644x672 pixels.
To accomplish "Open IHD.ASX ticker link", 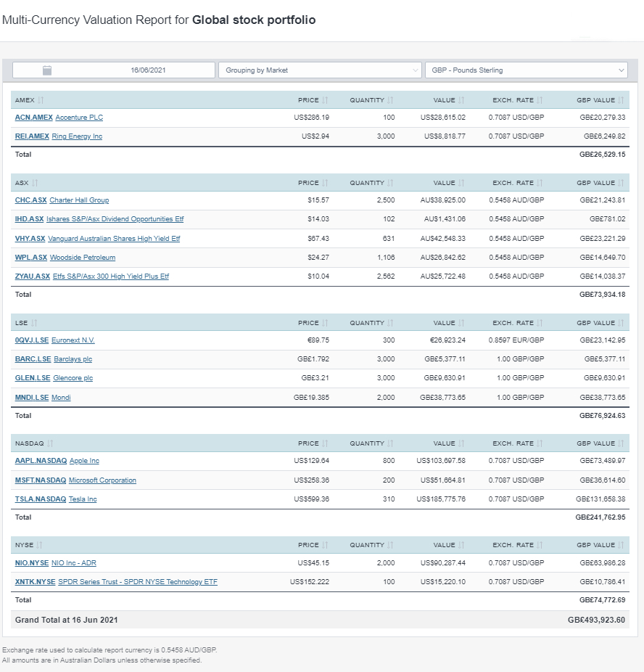I will pyautogui.click(x=29, y=219).
